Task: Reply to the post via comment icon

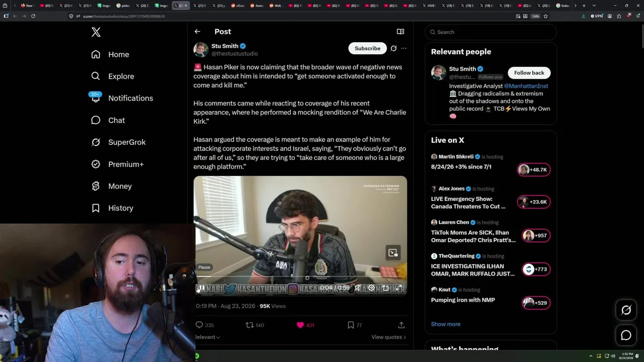Action: [199, 325]
